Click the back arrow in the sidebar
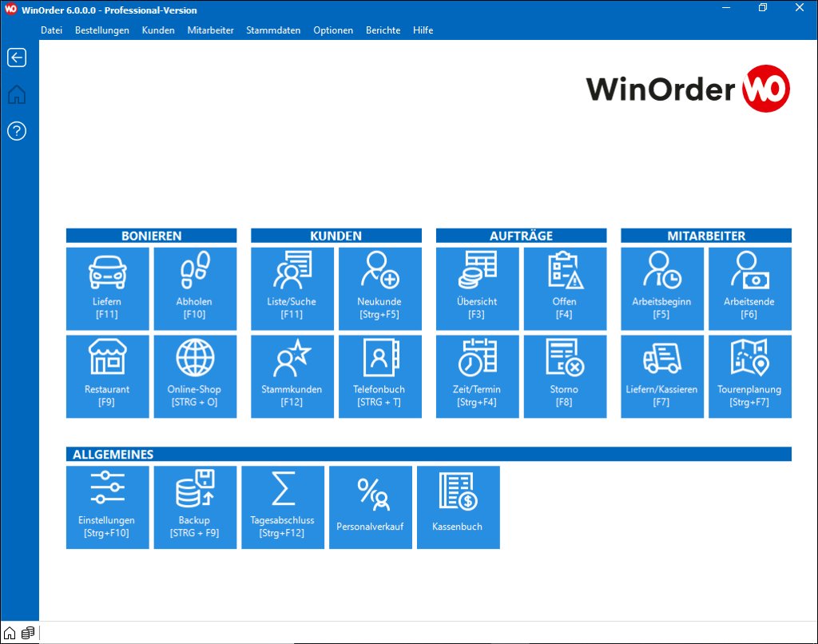Image resolution: width=818 pixels, height=644 pixels. [17, 58]
